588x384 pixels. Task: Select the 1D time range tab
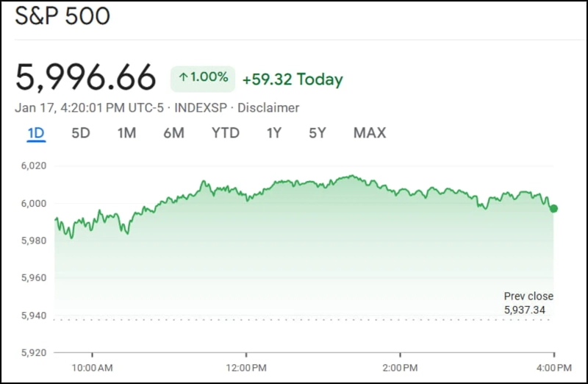(x=36, y=133)
